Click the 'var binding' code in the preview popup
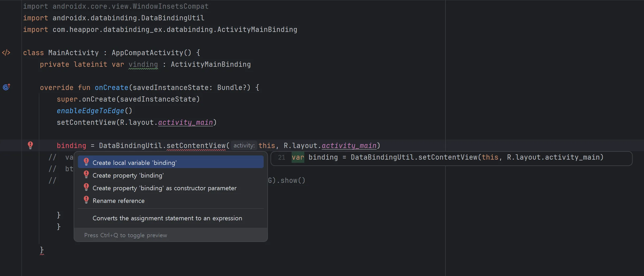This screenshot has width=644, height=276. tap(315, 157)
